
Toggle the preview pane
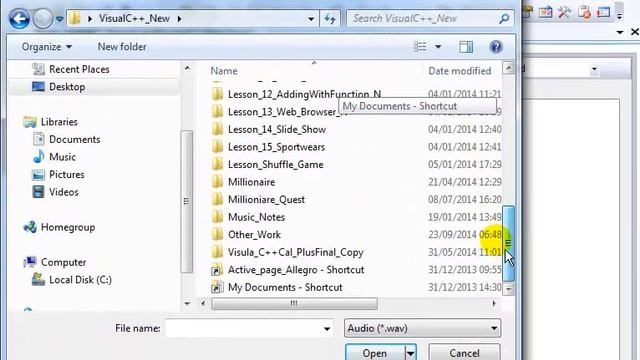[466, 47]
